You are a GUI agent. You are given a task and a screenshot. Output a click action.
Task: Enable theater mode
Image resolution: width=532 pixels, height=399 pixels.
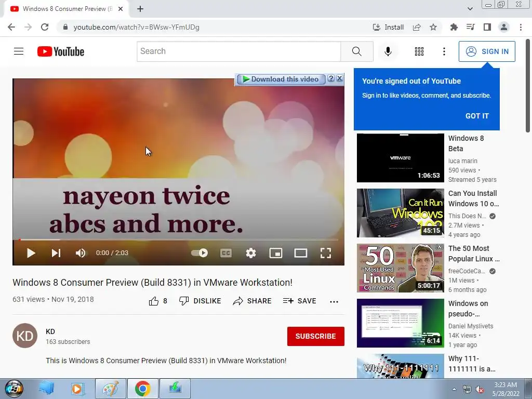301,253
